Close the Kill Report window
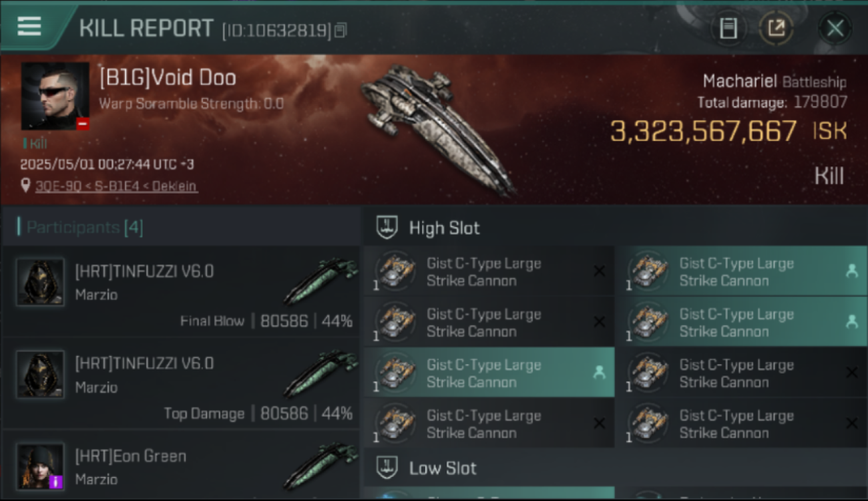This screenshot has height=501, width=868. coord(835,28)
